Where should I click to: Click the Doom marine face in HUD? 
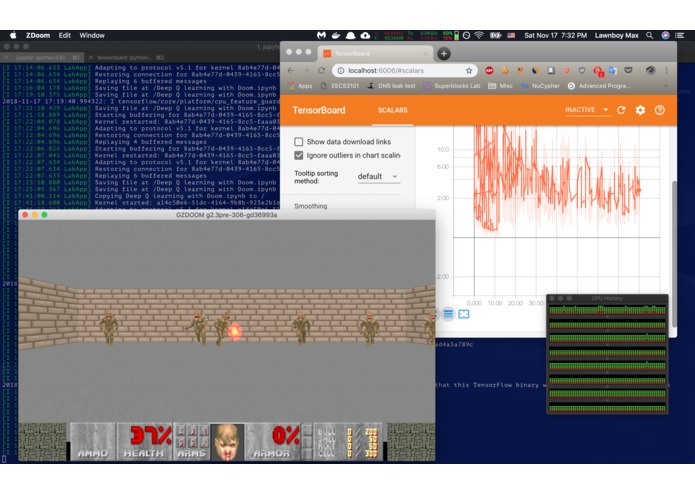227,442
